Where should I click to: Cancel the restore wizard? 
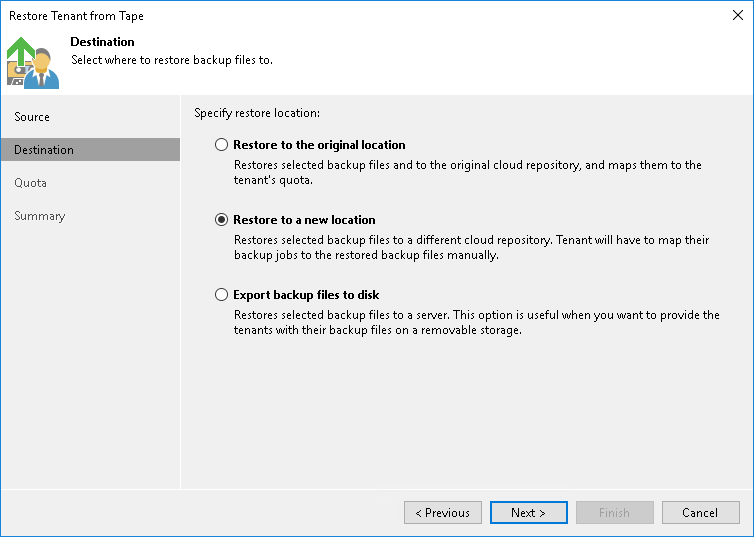pos(700,512)
